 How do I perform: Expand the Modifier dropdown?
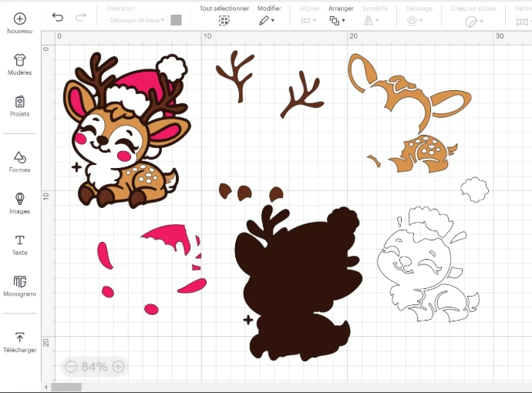pos(268,21)
